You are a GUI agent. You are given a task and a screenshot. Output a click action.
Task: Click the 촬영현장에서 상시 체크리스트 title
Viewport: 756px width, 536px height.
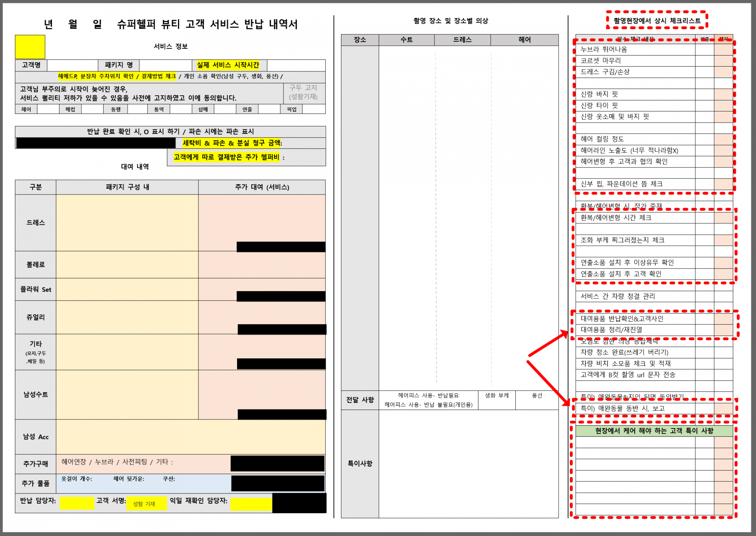pyautogui.click(x=657, y=20)
